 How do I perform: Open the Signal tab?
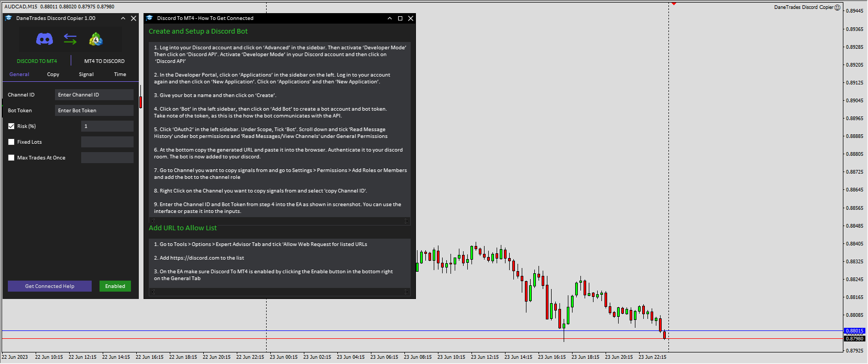(x=86, y=74)
